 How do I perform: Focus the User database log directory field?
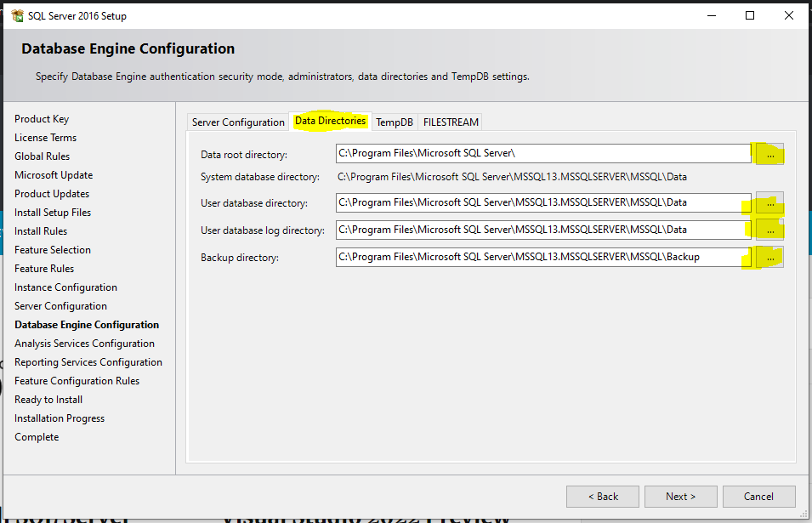[x=543, y=230]
